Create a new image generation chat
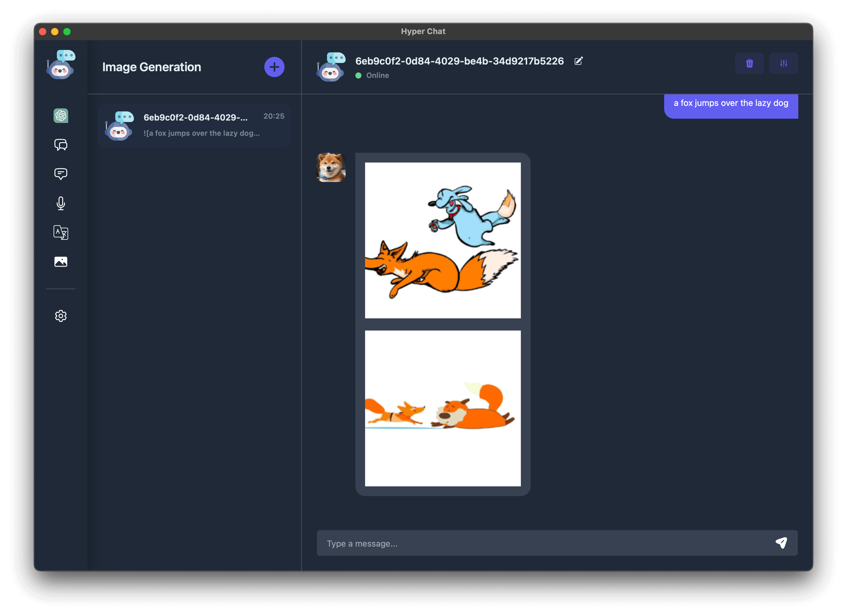This screenshot has height=616, width=847. coord(274,67)
